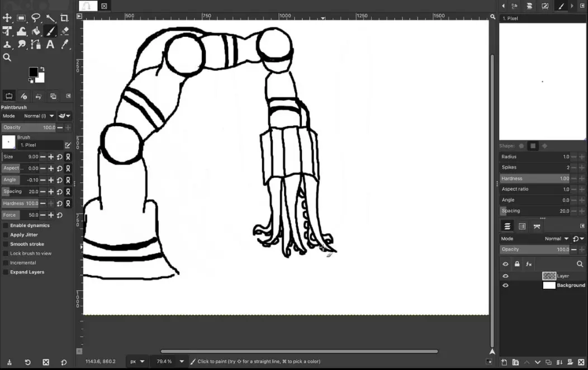This screenshot has width=588, height=370.
Task: Select the Text tool
Action: [50, 44]
